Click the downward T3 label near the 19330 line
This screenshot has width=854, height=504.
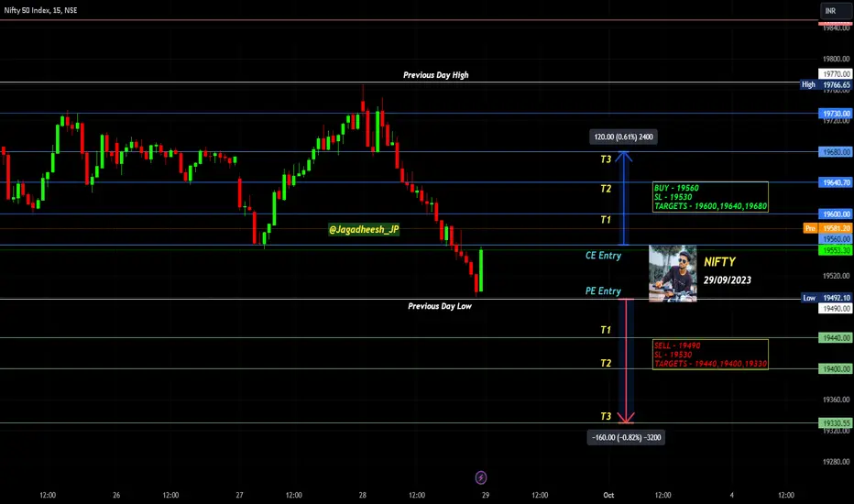606,416
